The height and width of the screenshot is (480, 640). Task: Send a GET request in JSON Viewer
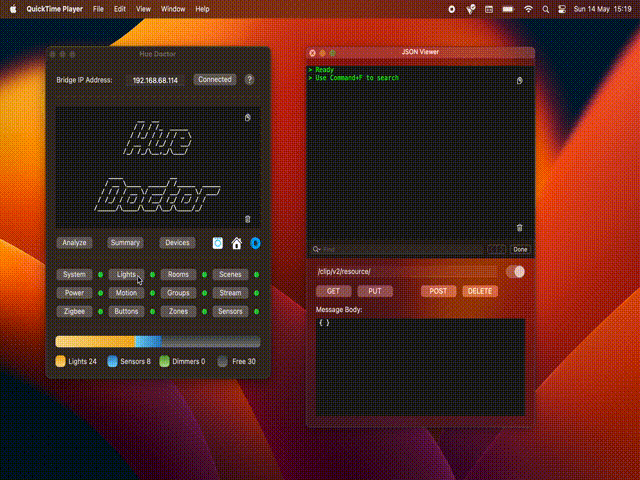333,291
